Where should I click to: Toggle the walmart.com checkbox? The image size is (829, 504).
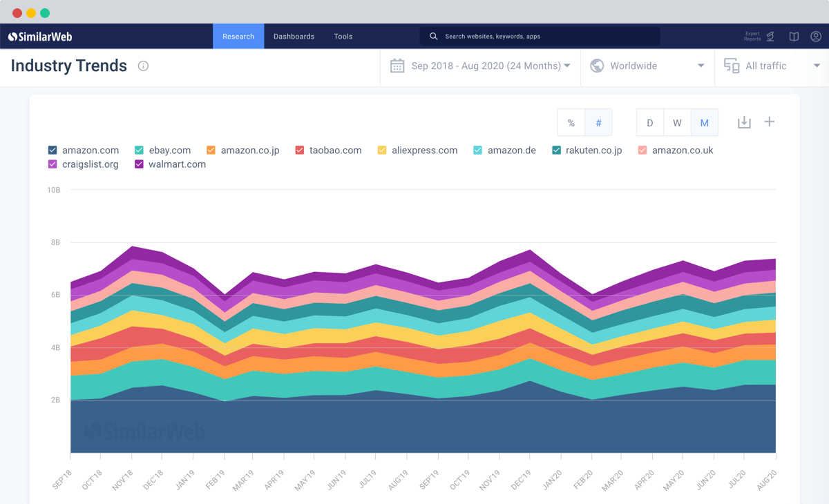pyautogui.click(x=139, y=164)
